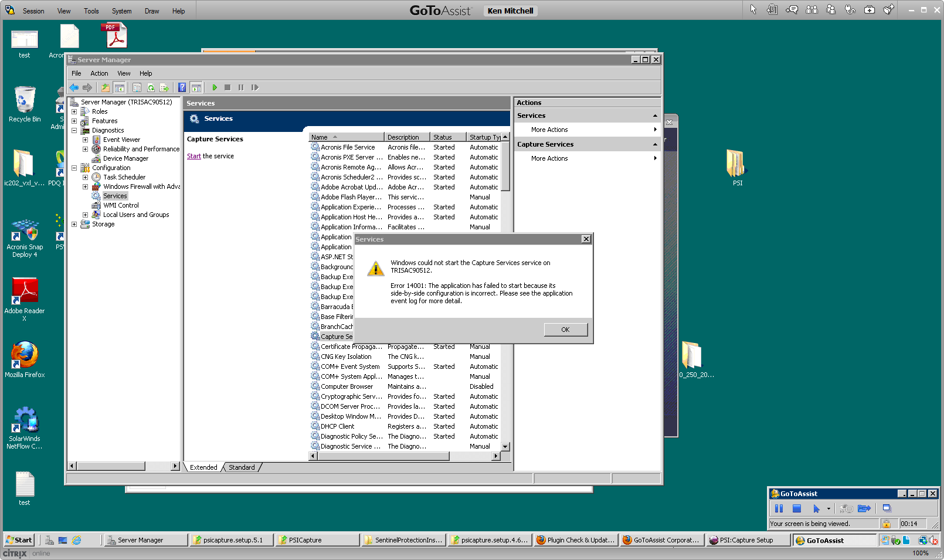The width and height of the screenshot is (944, 560).
Task: Open the pointer dropdown arrow in GoToAssist panel
Action: coord(828,508)
